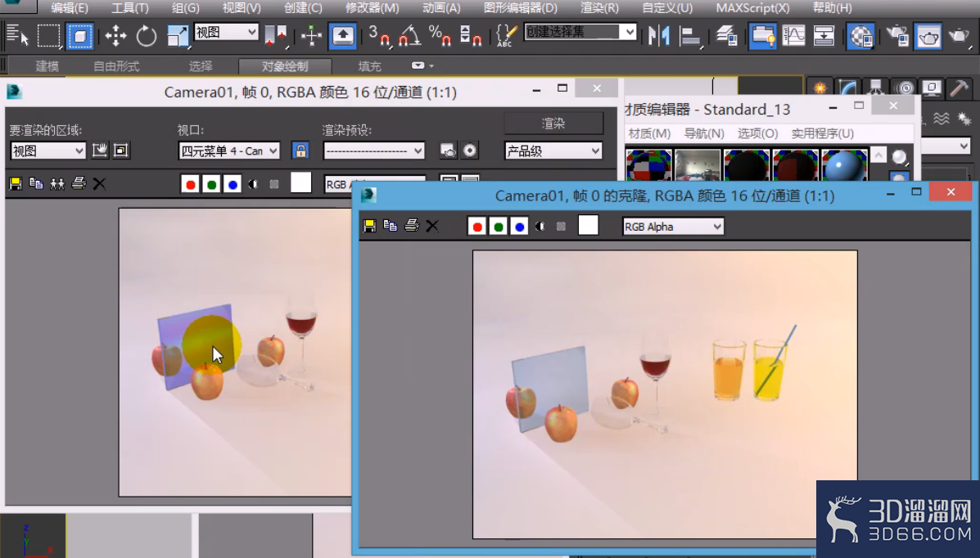
Task: Click the Rendered Frame Window teapot icon
Action: pos(928,36)
